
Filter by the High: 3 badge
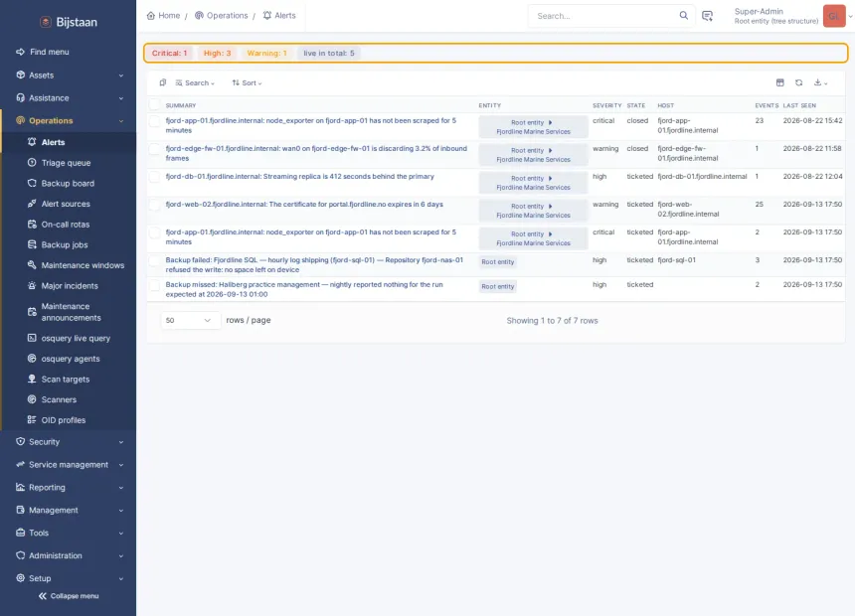click(217, 53)
